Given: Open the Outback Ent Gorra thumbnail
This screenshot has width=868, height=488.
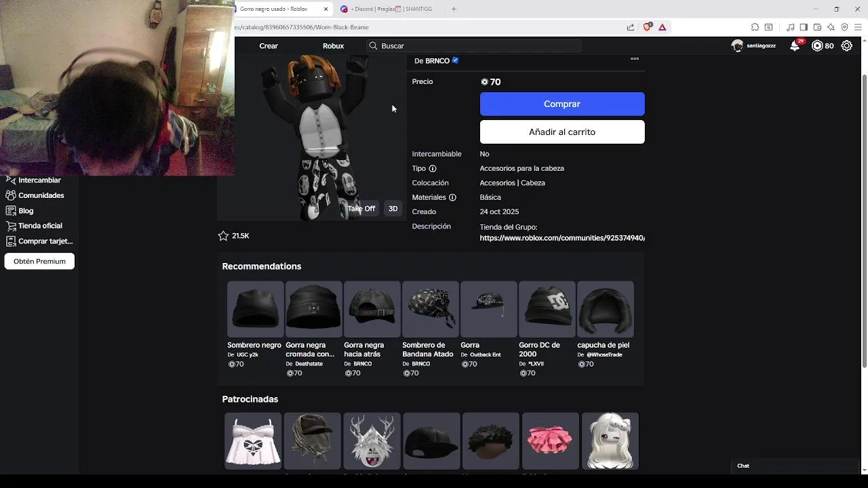Looking at the screenshot, I should click(x=488, y=309).
